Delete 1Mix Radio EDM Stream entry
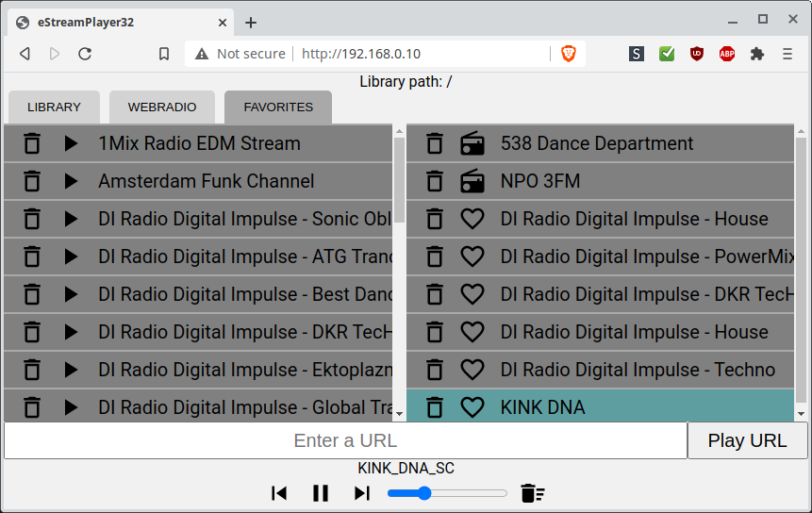 [32, 143]
